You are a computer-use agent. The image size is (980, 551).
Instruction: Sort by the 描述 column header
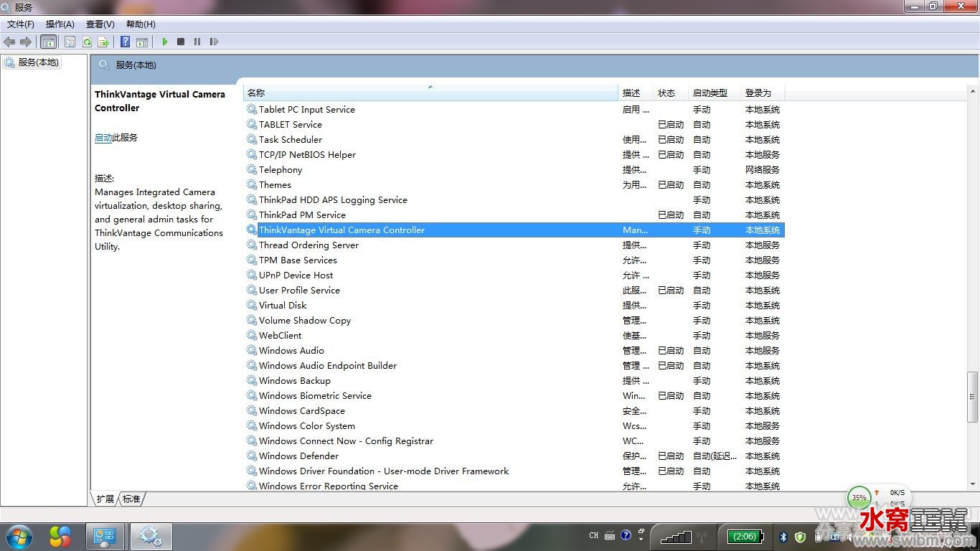coord(636,93)
